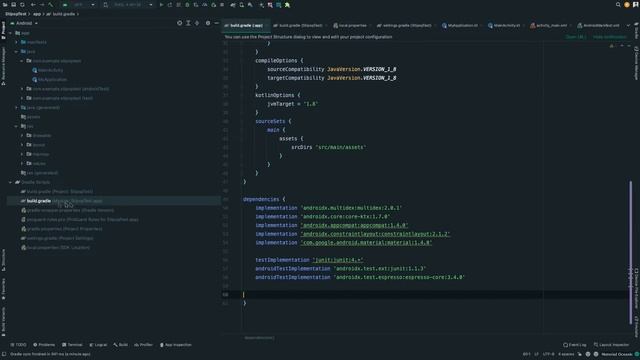Open the Build tool window button
Image resolution: width=640 pixels, height=360 pixels.
pyautogui.click(x=120, y=345)
